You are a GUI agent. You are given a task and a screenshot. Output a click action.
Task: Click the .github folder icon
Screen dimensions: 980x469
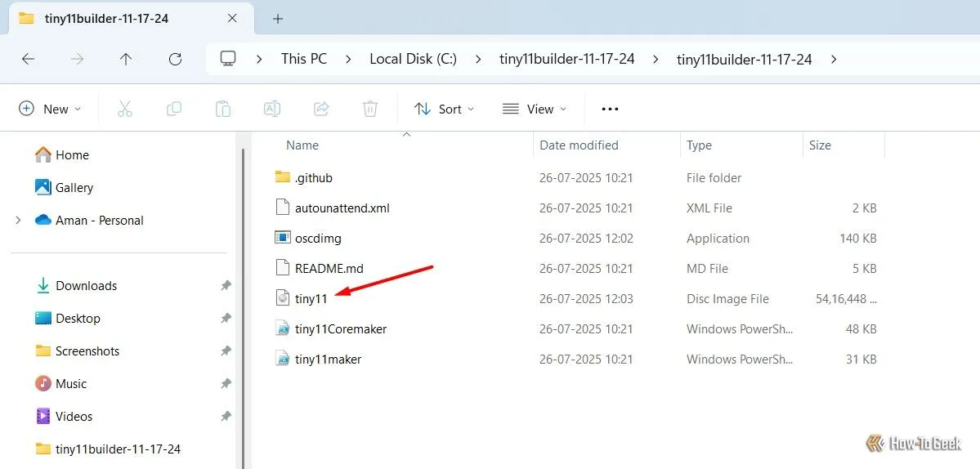(283, 177)
